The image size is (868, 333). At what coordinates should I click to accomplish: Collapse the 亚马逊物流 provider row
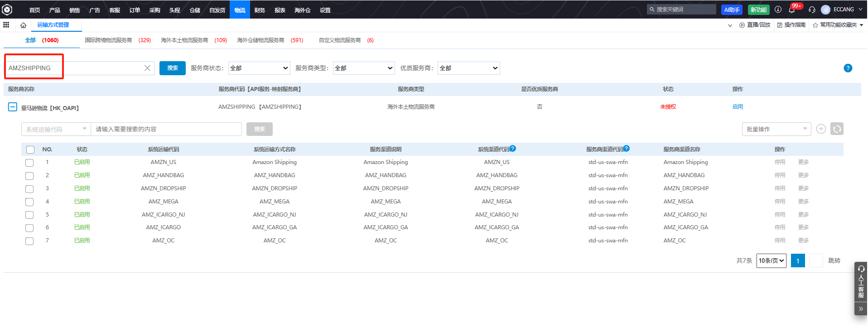click(13, 107)
